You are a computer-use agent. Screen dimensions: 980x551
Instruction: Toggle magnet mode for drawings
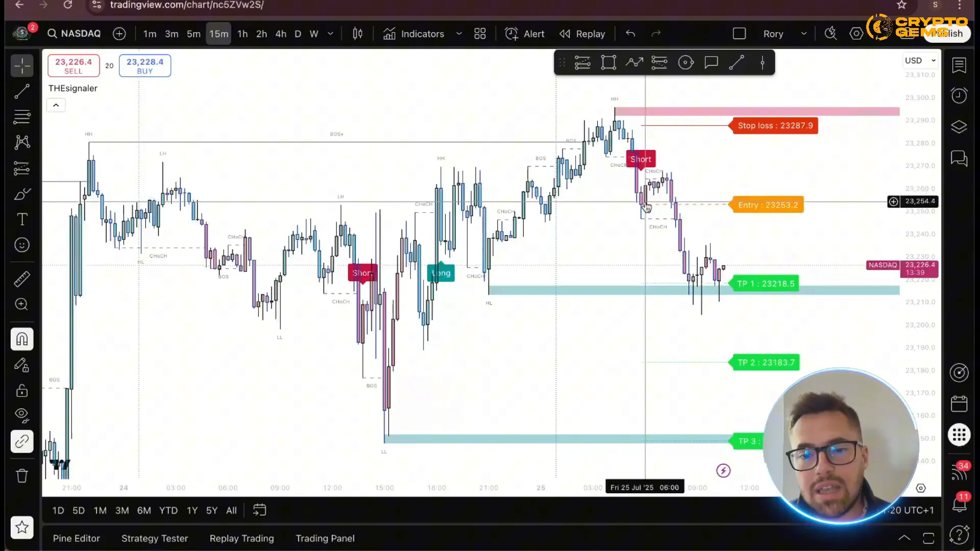point(22,339)
